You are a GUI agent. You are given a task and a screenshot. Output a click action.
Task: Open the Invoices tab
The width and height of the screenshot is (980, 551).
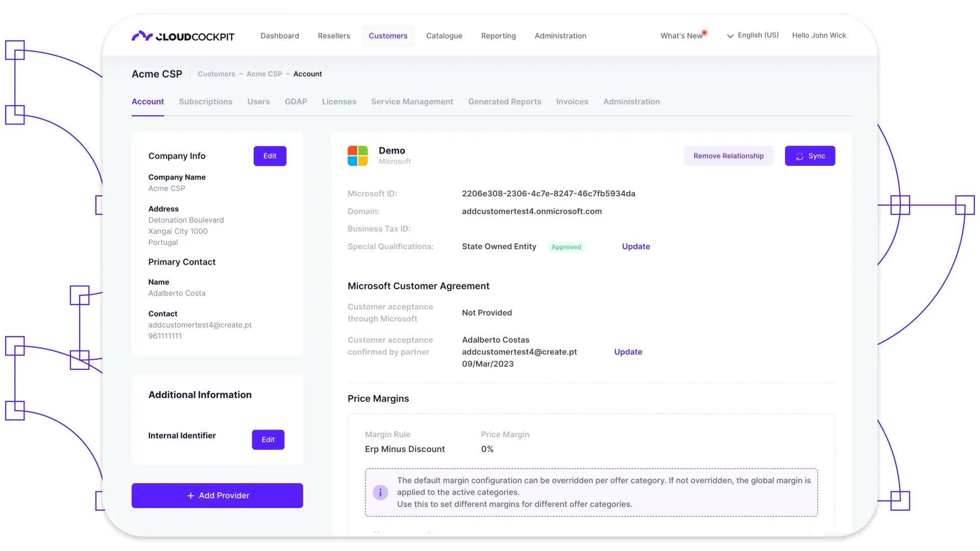[x=572, y=102]
